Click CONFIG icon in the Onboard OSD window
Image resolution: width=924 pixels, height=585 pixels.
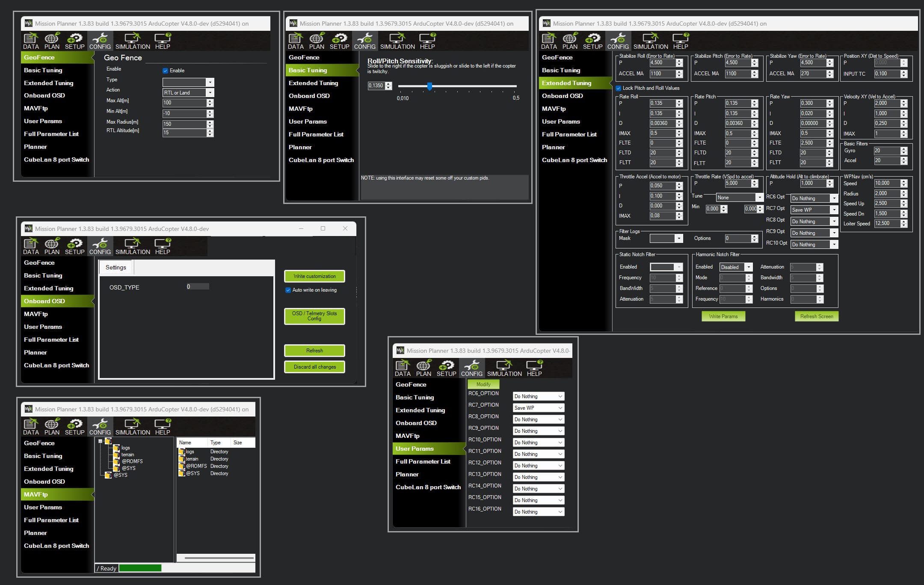(100, 246)
